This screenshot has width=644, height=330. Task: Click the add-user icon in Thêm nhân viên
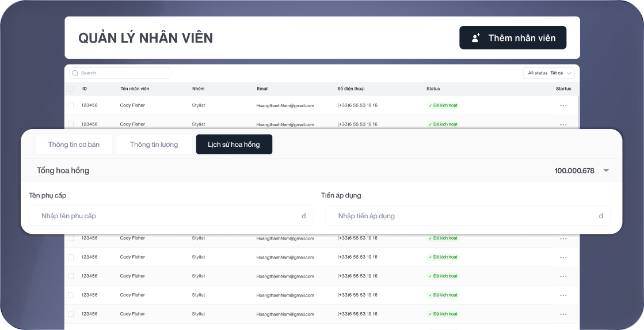pos(476,38)
